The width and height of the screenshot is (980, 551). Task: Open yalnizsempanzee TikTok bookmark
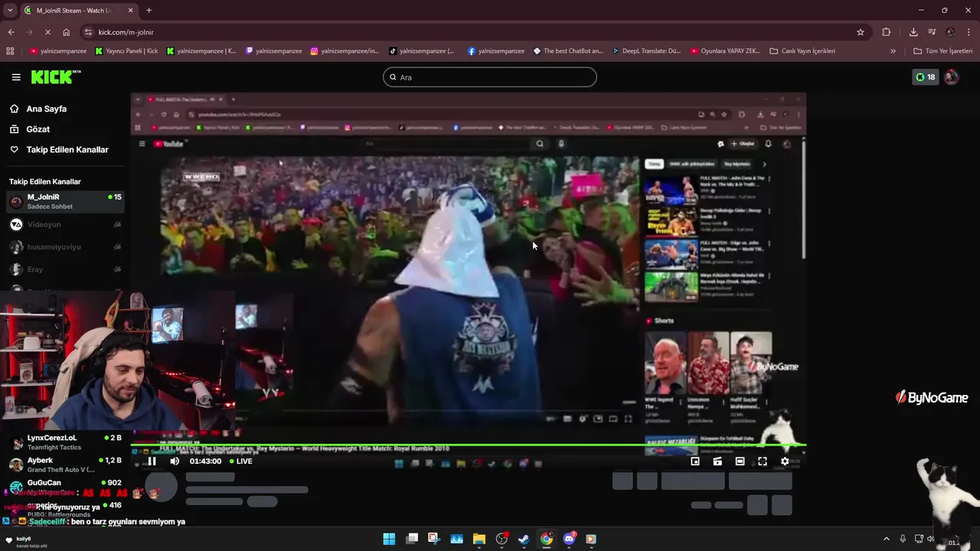point(422,51)
